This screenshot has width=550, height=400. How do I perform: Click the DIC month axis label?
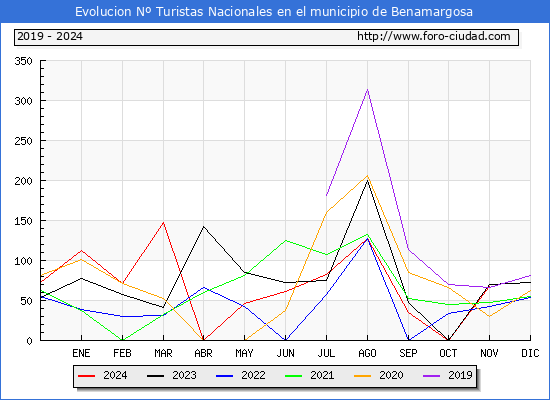point(530,353)
